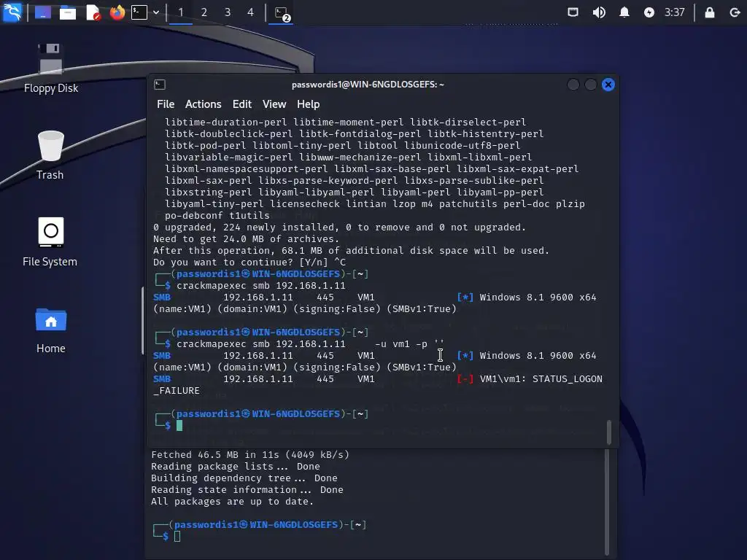The width and height of the screenshot is (747, 560).
Task: Switch to workspace 3
Action: [x=228, y=12]
